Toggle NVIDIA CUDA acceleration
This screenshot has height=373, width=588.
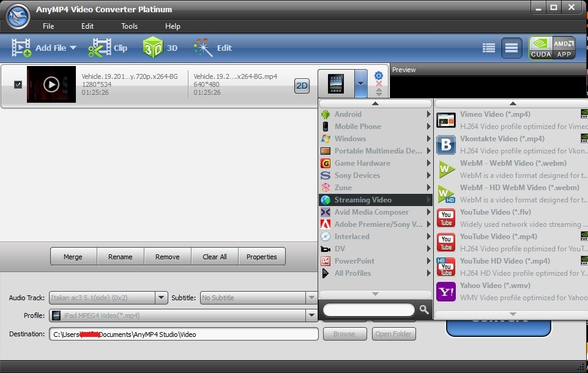click(x=541, y=48)
